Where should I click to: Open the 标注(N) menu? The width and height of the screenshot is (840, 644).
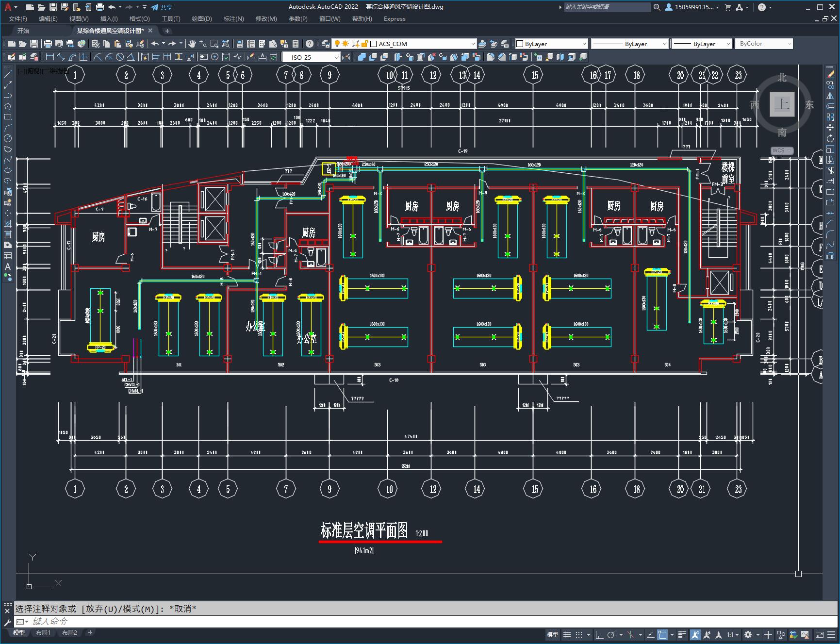(233, 19)
